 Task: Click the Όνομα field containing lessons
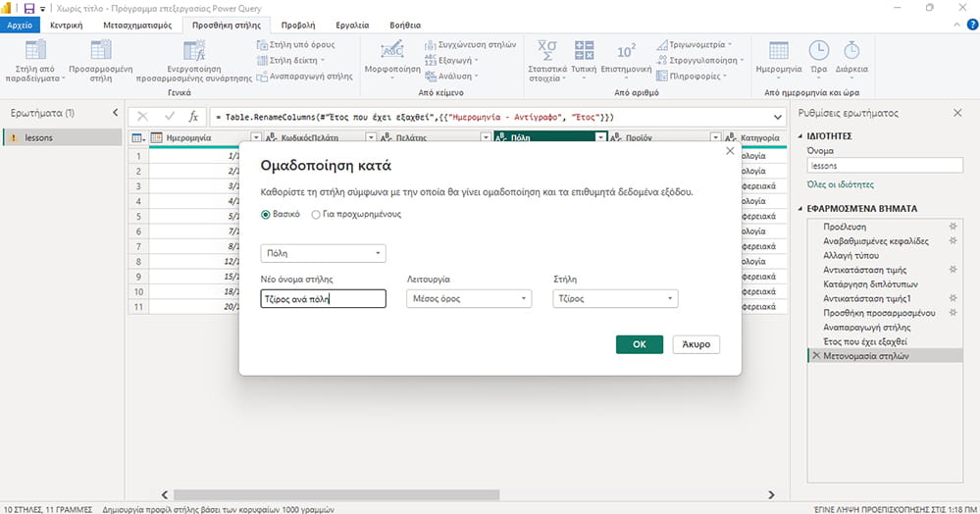point(885,165)
